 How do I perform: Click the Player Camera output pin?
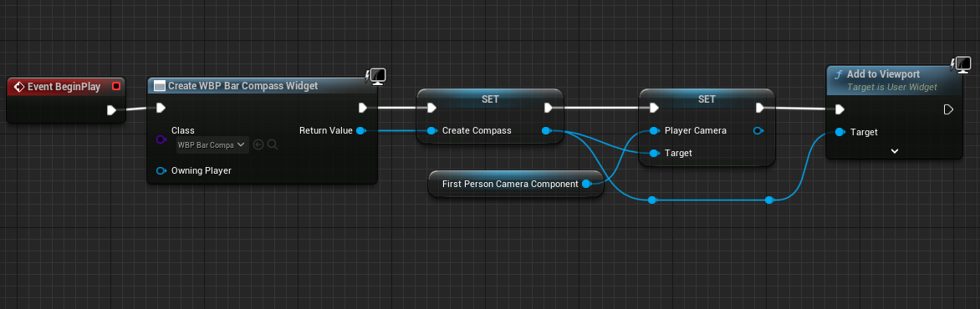point(758,130)
